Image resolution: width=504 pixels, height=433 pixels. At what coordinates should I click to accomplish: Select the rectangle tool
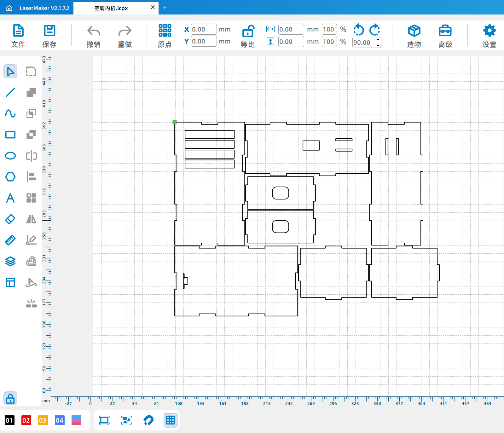(x=10, y=135)
